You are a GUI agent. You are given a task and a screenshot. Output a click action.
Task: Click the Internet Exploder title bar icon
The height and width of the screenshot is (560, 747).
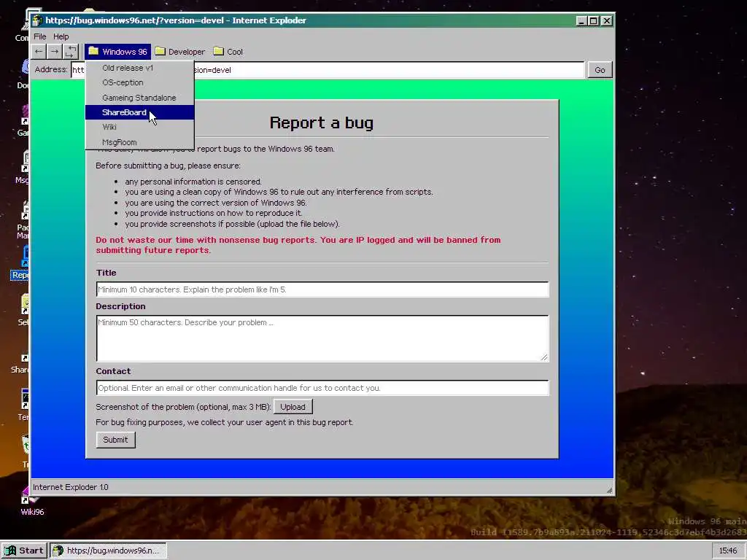pyautogui.click(x=37, y=20)
